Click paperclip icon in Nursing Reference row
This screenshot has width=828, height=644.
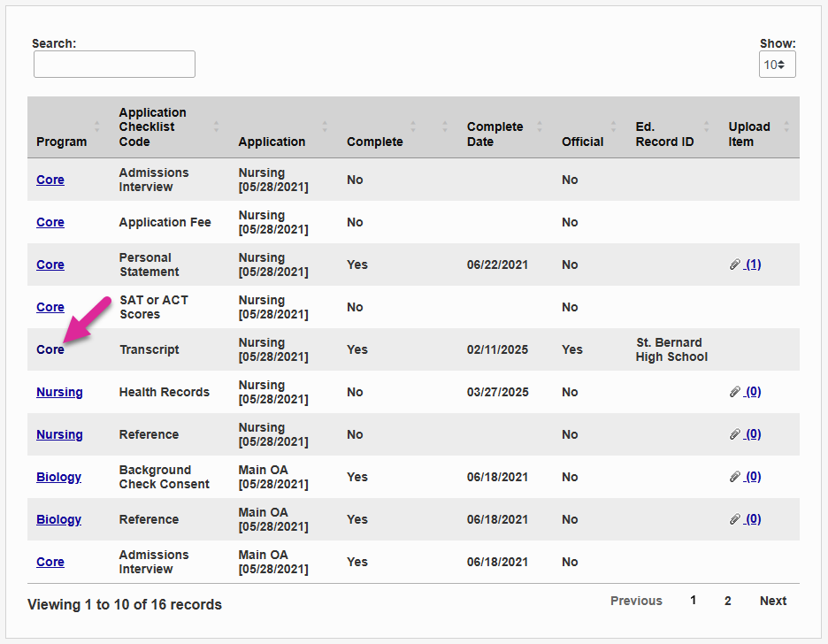[735, 434]
